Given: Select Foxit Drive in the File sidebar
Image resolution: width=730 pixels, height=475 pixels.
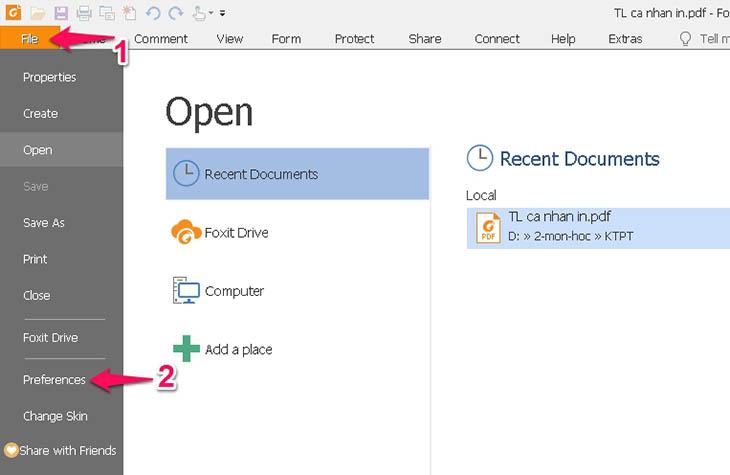Looking at the screenshot, I should pyautogui.click(x=50, y=337).
